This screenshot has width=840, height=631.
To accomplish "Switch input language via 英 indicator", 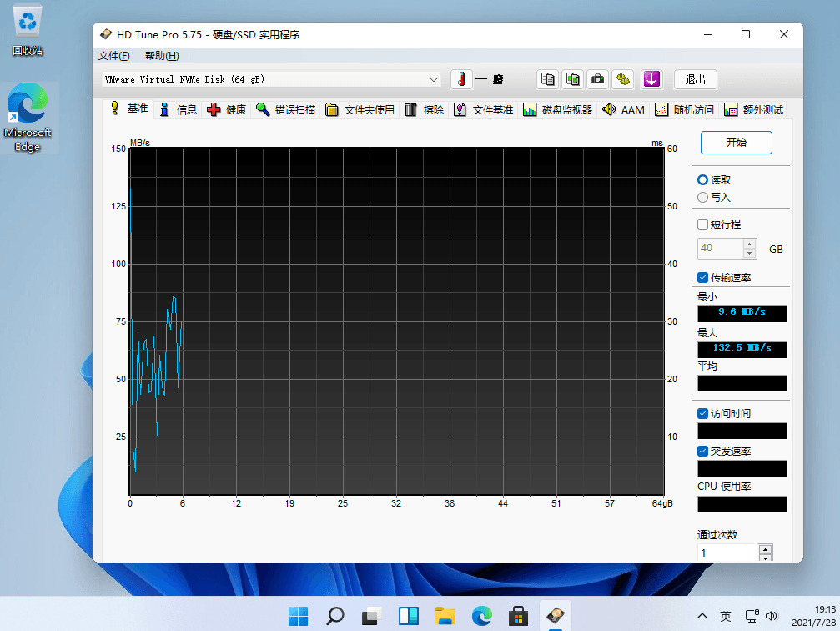I will tap(726, 616).
